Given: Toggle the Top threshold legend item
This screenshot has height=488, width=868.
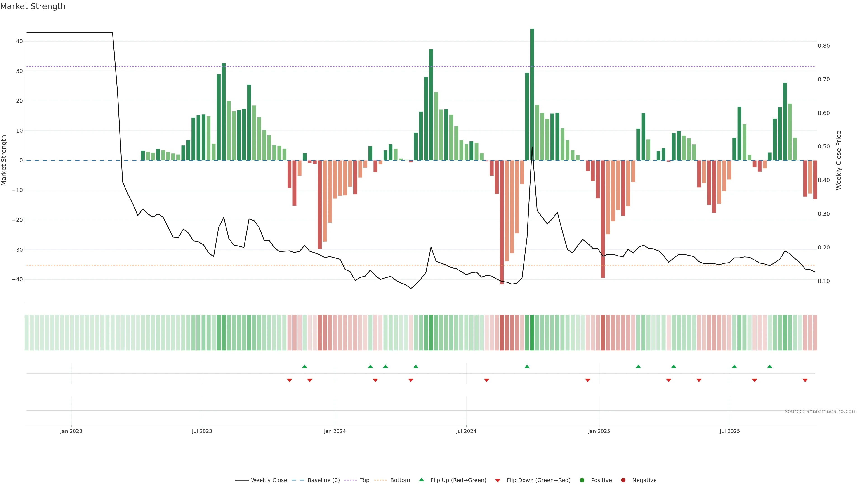Looking at the screenshot, I should pyautogui.click(x=364, y=480).
